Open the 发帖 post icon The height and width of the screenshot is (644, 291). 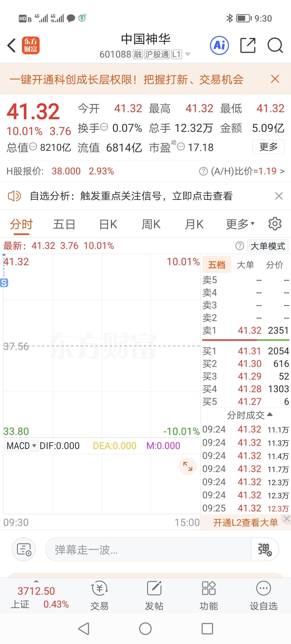coord(154,595)
